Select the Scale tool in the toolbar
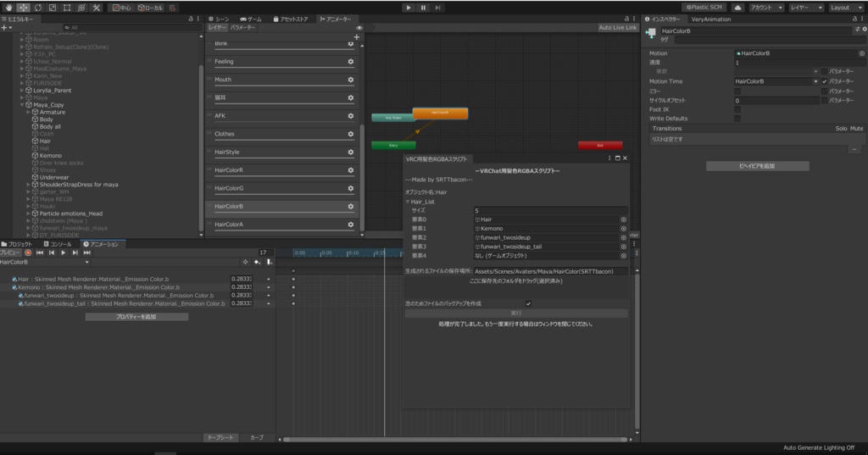This screenshot has height=455, width=868. pos(52,8)
